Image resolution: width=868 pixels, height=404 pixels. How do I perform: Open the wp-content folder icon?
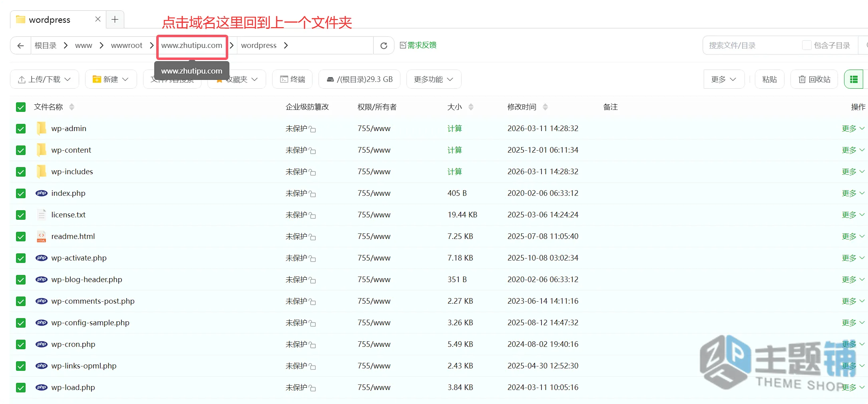pos(41,150)
